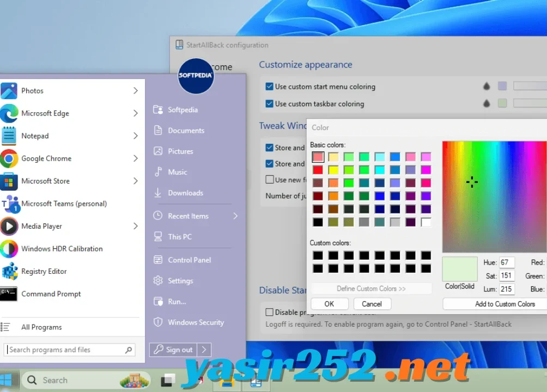Toggle Use custom start menu coloring
The height and width of the screenshot is (392, 547).
tap(269, 87)
